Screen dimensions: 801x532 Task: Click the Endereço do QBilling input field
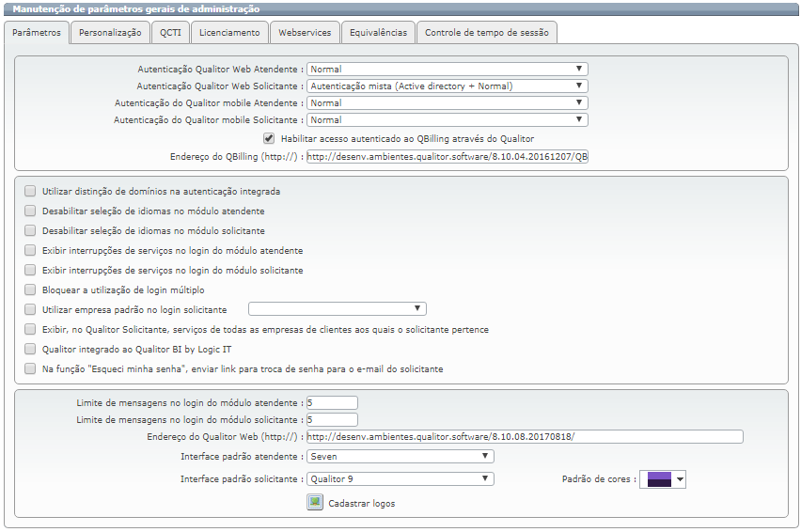tap(447, 157)
